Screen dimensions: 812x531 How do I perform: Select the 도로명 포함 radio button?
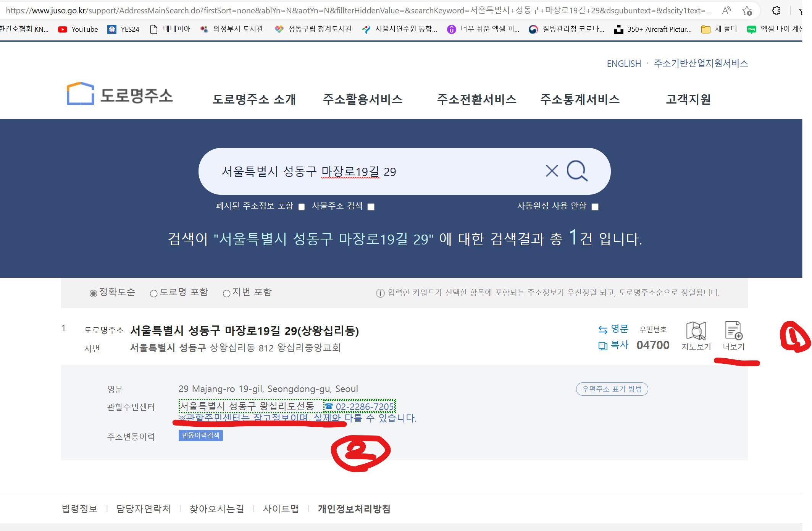[154, 293]
